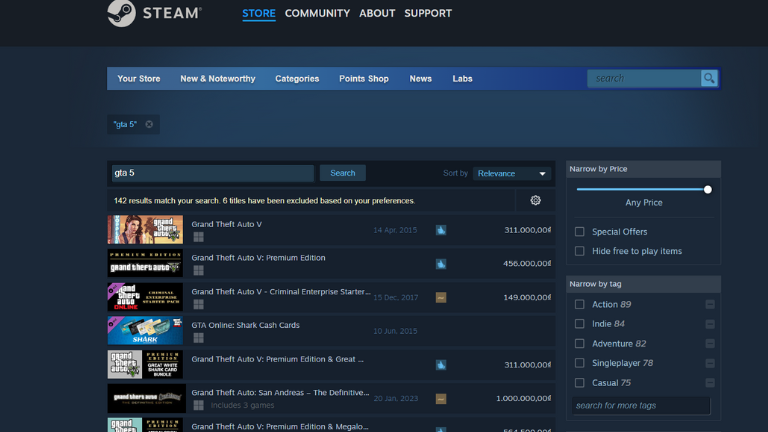Click the price slider handle at Any Price
This screenshot has height=432, width=768.
[707, 190]
